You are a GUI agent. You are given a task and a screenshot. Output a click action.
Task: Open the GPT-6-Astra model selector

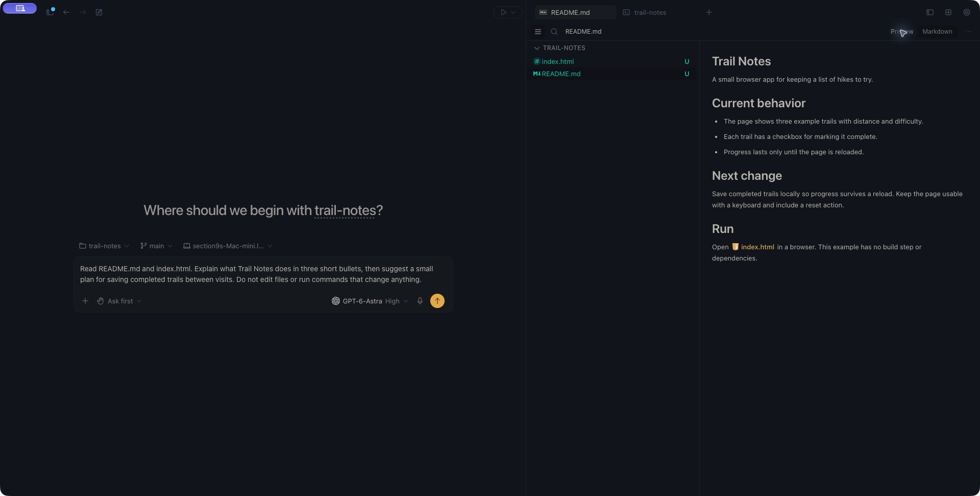click(370, 301)
